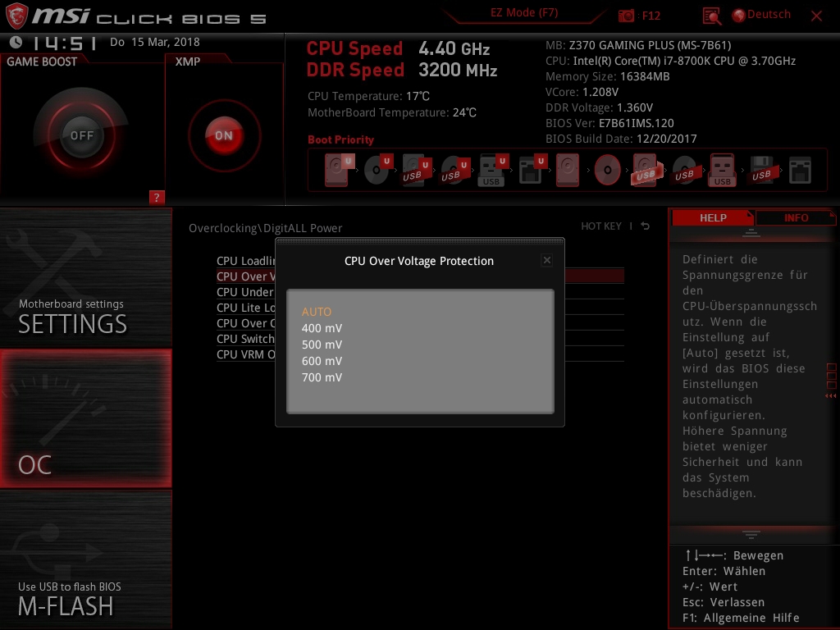
Task: Click the CPU Over C… row
Action: (245, 323)
